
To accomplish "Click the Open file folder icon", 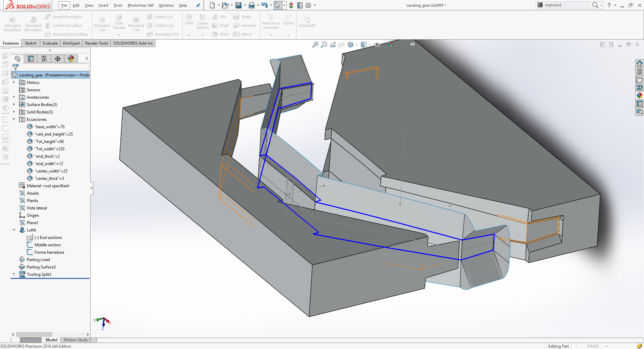I will 225,5.
